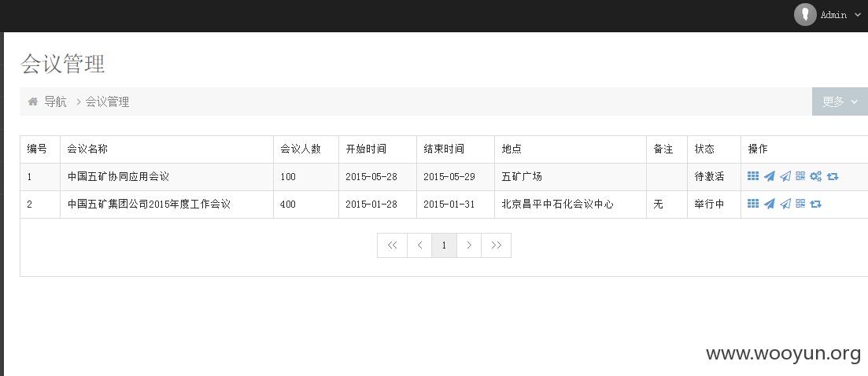
Task: Click outlined paper plane icon in row 2
Action: tap(785, 204)
